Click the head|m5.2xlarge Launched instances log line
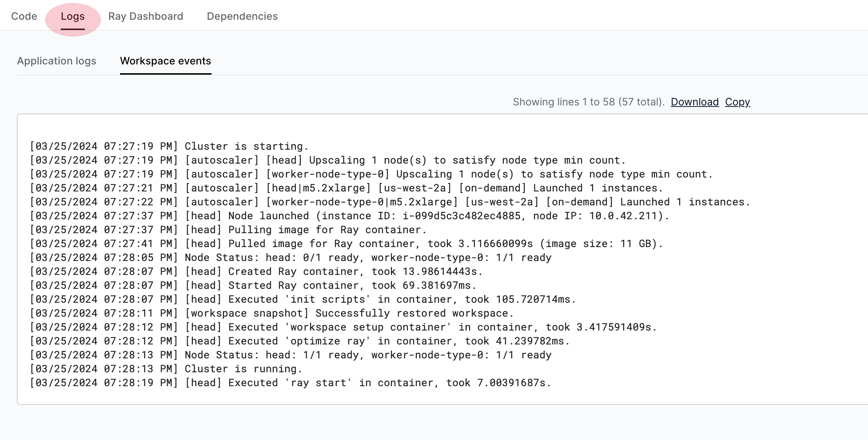This screenshot has width=868, height=440. click(346, 188)
